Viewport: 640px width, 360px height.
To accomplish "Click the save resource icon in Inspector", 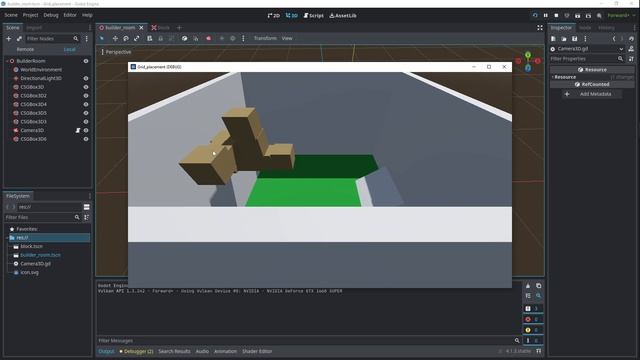I will 574,39.
